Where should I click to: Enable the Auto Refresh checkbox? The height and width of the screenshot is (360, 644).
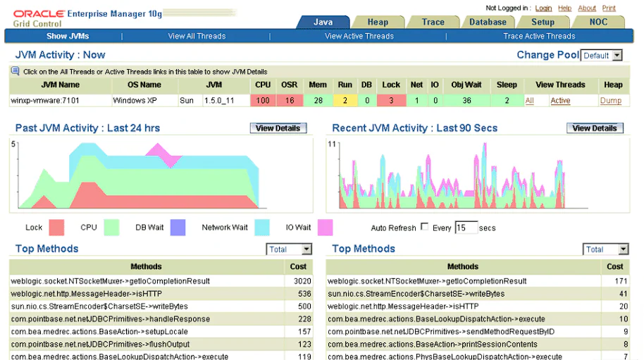(x=425, y=227)
